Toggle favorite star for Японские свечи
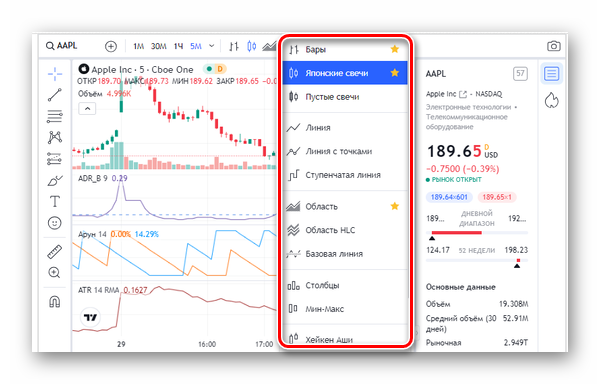Image resolution: width=600 pixels, height=384 pixels. (x=395, y=73)
